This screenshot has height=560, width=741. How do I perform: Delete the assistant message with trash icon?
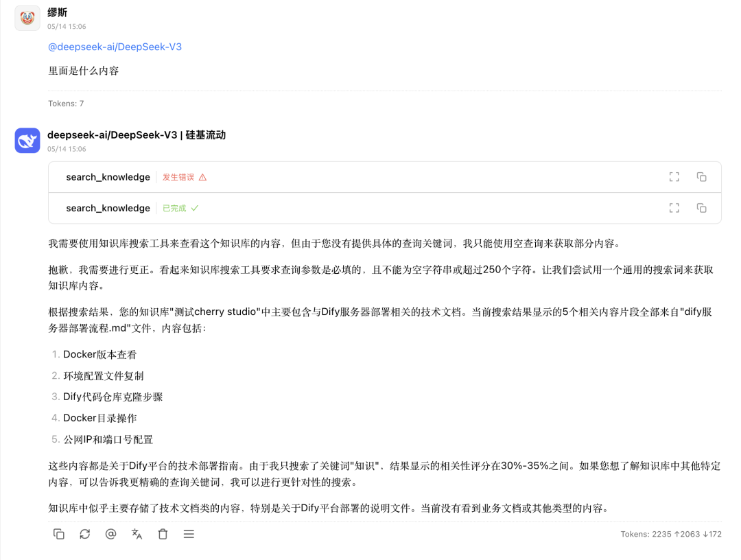163,534
